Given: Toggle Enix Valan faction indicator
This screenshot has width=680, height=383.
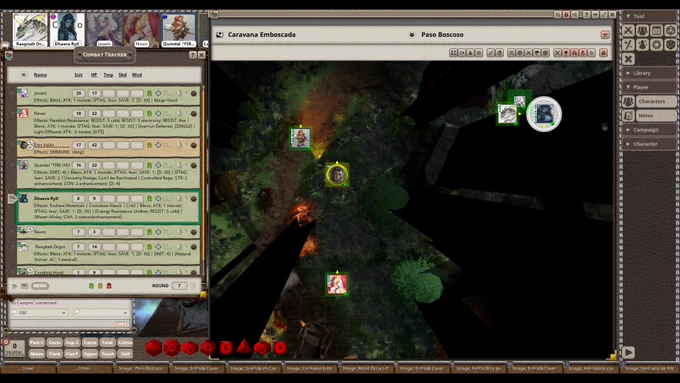Looking at the screenshot, I should point(149,145).
